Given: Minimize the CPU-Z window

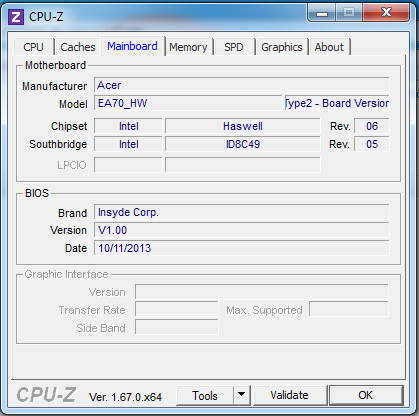Looking at the screenshot, I should coord(322,13).
